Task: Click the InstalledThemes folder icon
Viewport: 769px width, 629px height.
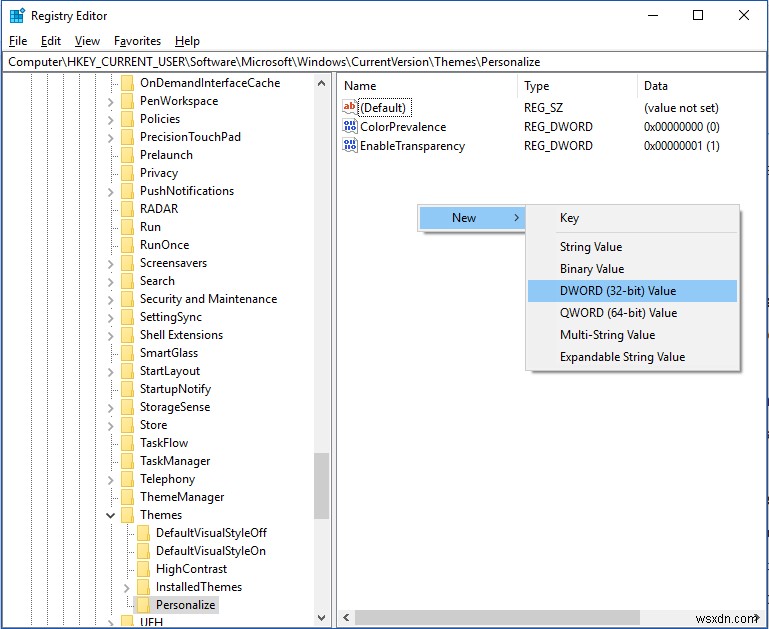Action: 143,587
